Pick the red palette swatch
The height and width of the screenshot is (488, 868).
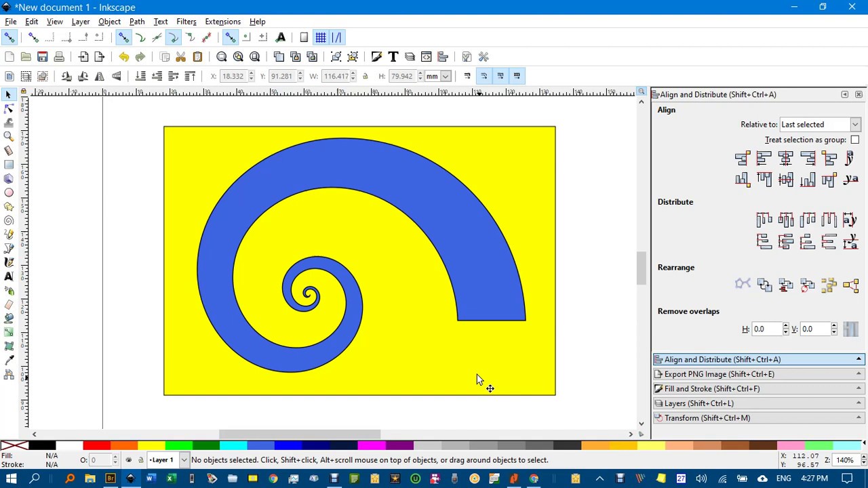tap(96, 445)
